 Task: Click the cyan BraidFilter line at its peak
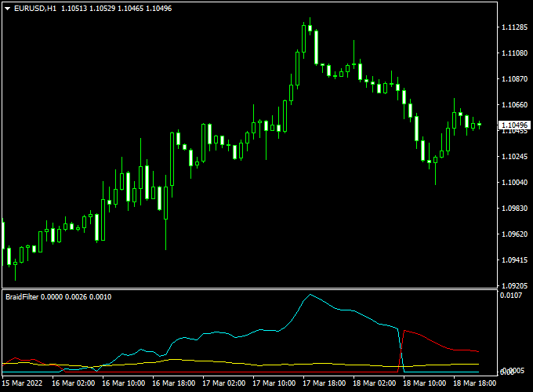[x=310, y=295]
